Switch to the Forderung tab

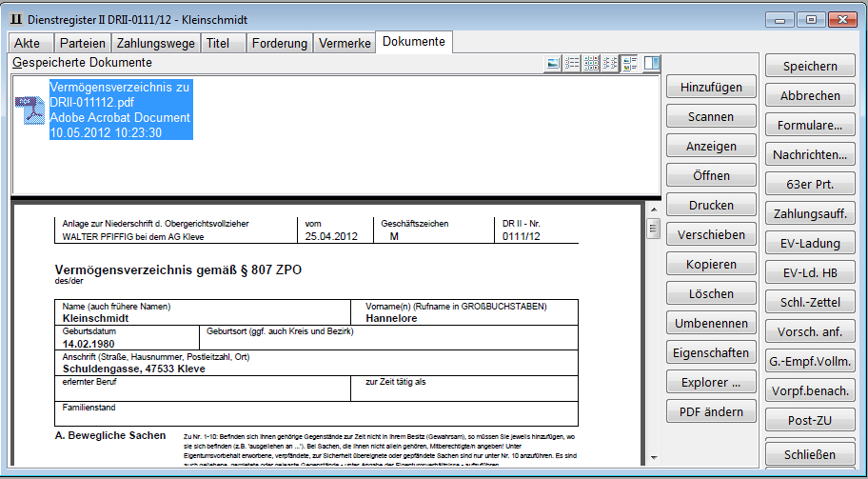click(281, 43)
